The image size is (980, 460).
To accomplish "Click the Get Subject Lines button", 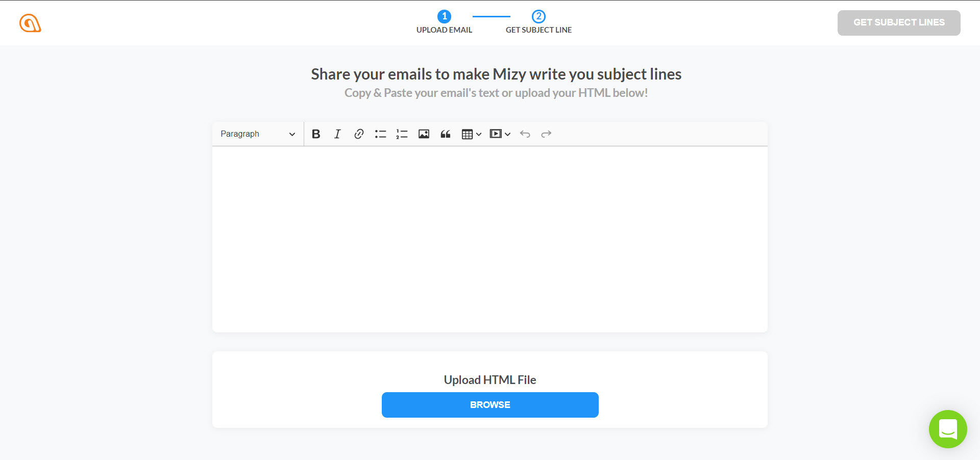I will point(899,22).
